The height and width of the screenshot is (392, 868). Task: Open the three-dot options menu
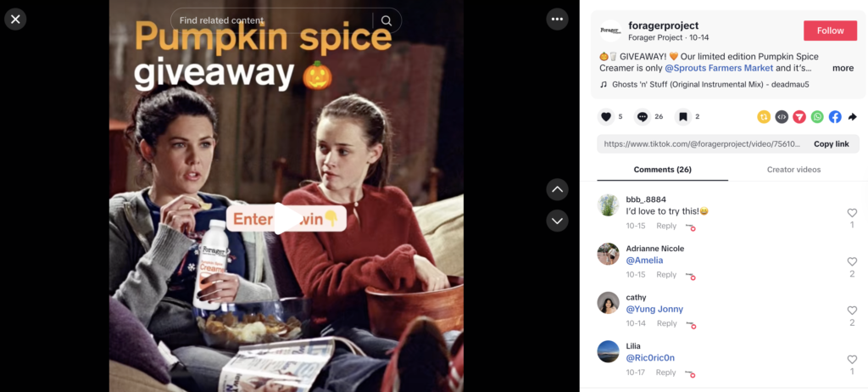point(557,20)
